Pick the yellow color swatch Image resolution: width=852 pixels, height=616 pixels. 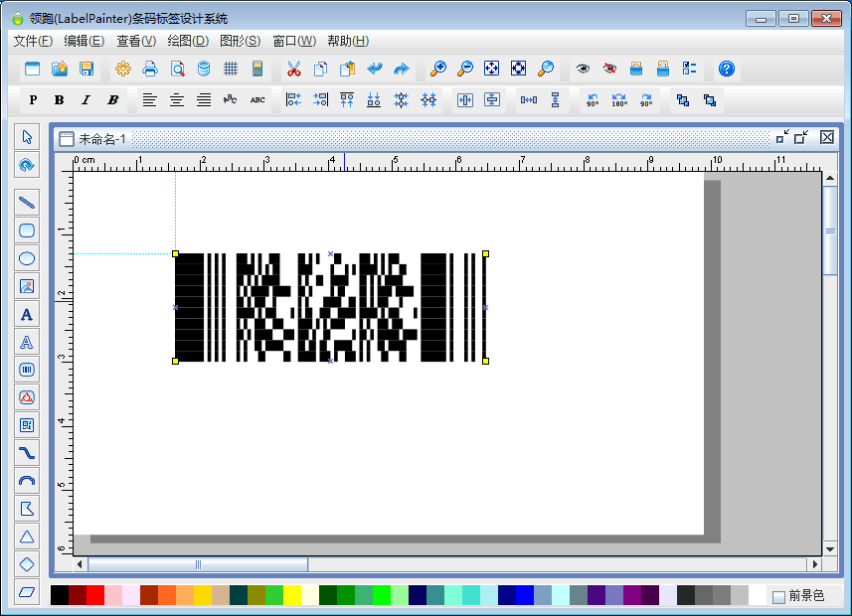pos(292,595)
